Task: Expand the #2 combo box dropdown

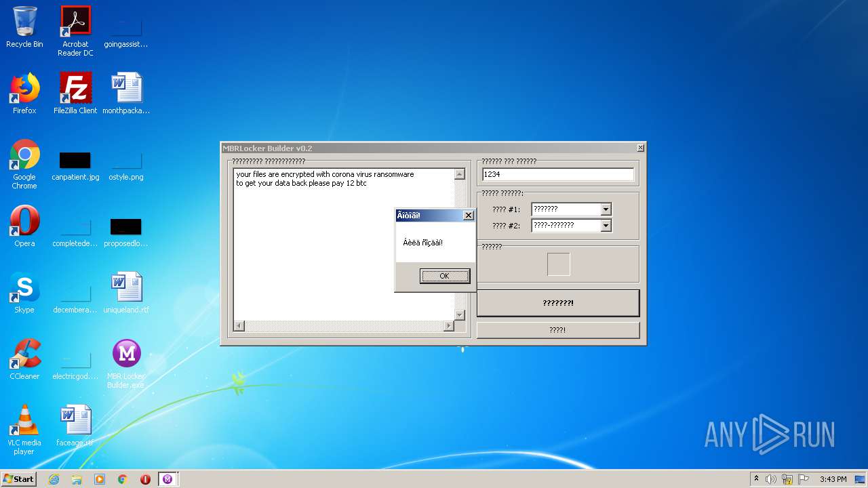Action: (606, 226)
